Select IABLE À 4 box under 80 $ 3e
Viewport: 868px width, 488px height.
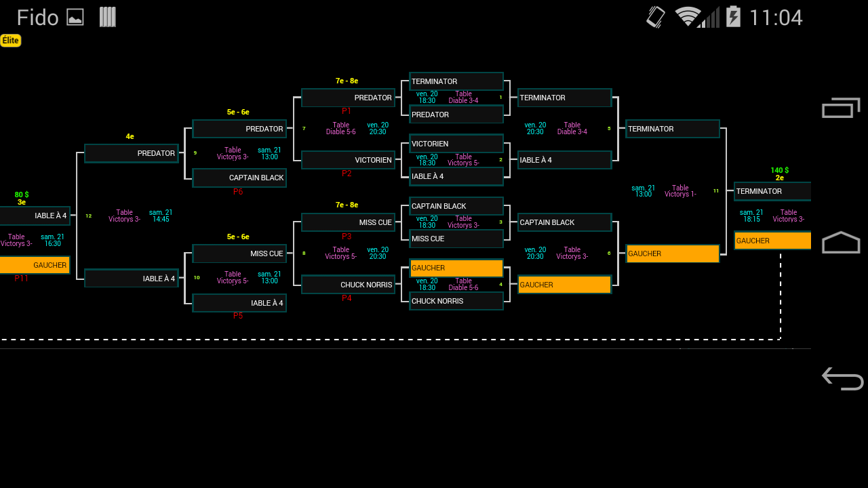(35, 216)
